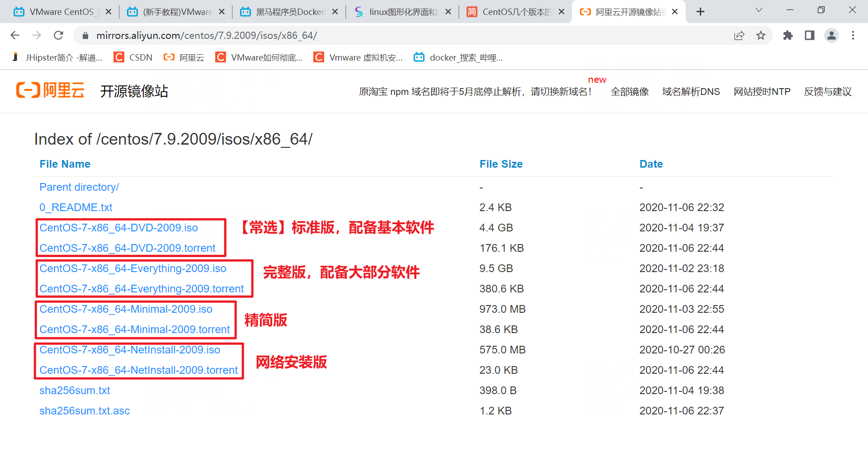Open the 域名解析DNS menu item
This screenshot has height=461, width=868.
(x=691, y=92)
